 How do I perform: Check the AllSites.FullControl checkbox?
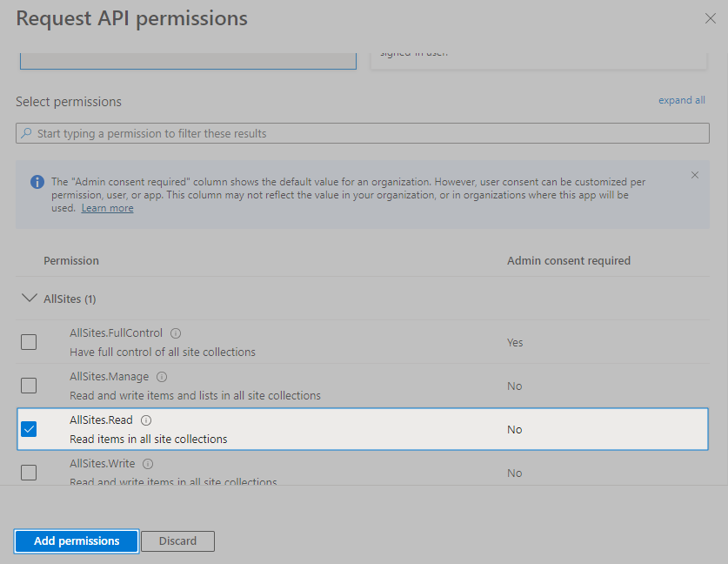click(29, 342)
